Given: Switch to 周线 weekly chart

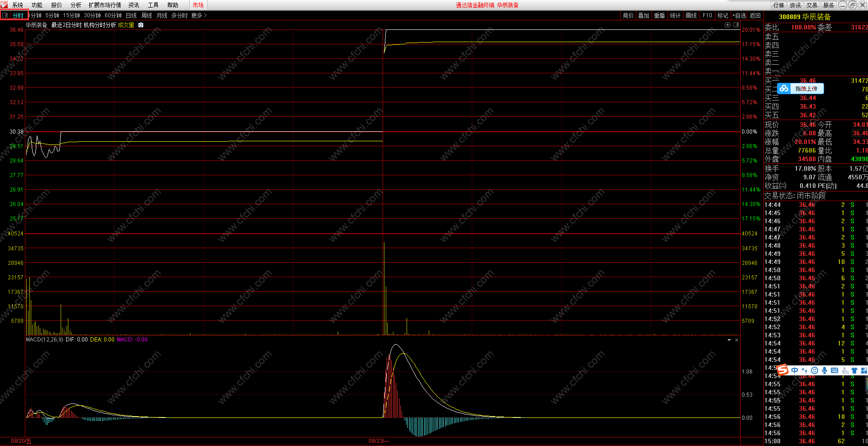Looking at the screenshot, I should click(x=147, y=15).
